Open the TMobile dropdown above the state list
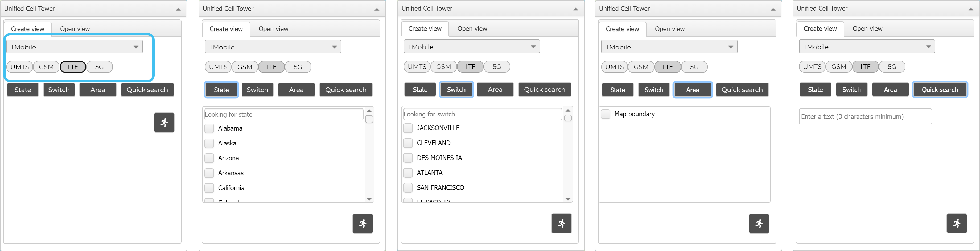 click(273, 47)
